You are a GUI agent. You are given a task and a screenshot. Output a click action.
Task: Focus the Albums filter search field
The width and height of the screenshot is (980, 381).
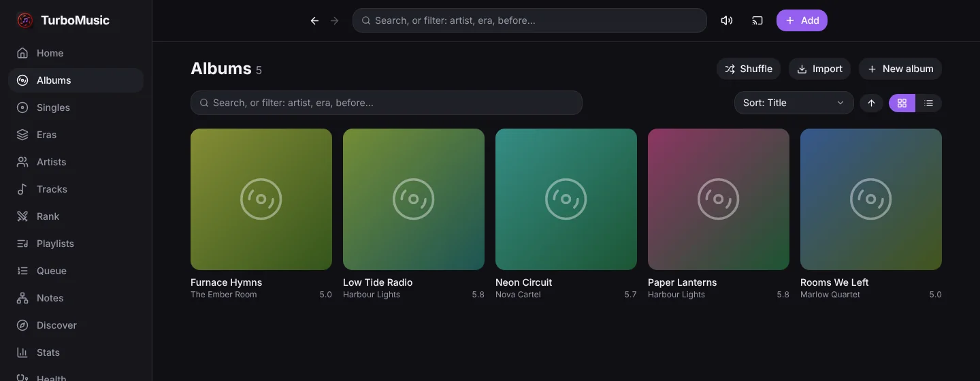coord(387,103)
